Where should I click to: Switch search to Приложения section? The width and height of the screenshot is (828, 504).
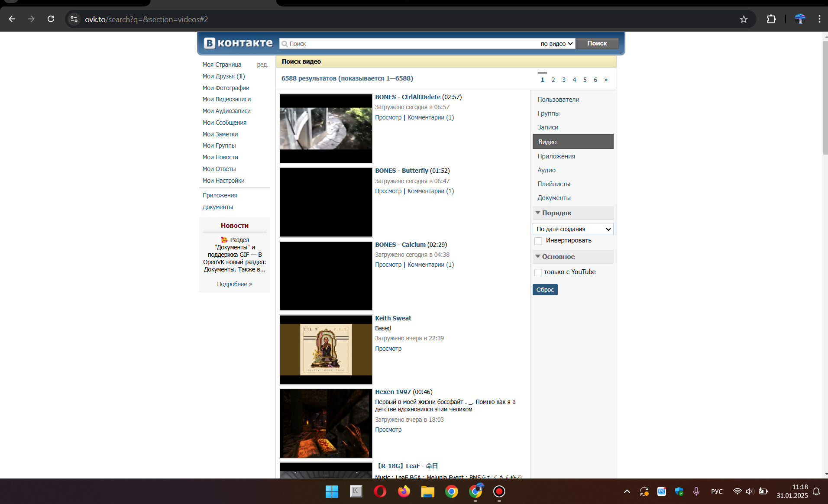click(x=556, y=156)
